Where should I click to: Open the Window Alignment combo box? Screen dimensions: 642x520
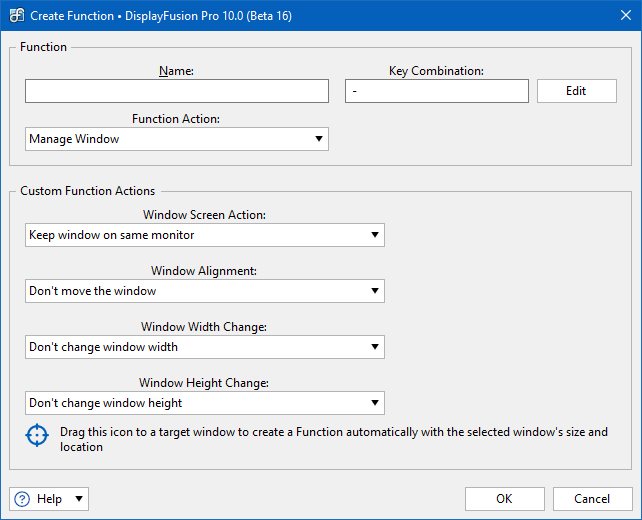[x=205, y=291]
